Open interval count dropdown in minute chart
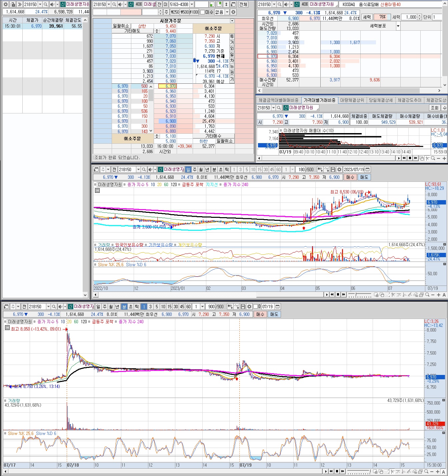The height and width of the screenshot is (476, 448). point(202,307)
